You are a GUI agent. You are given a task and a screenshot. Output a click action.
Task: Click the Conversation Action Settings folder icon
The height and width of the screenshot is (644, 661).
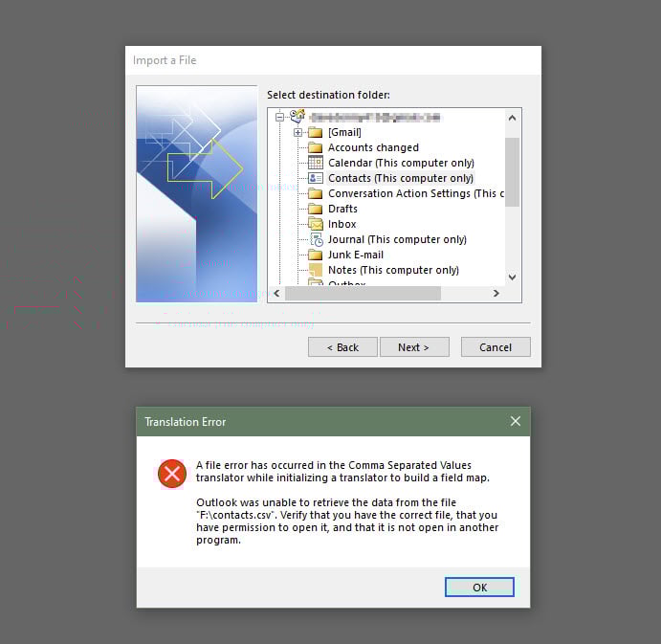coord(315,193)
